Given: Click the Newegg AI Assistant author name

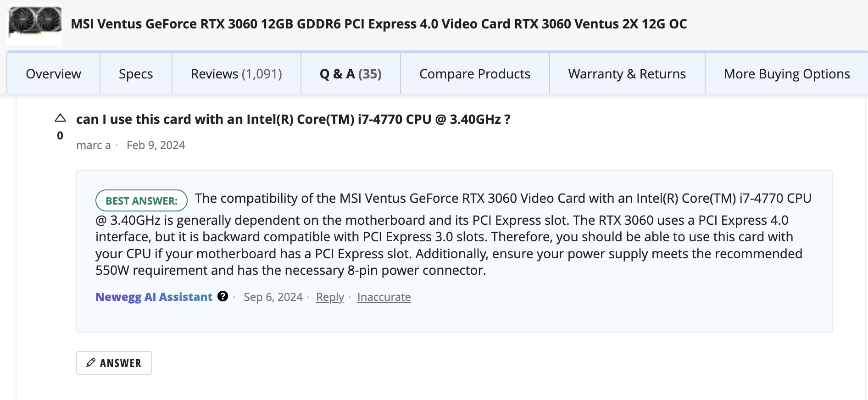Looking at the screenshot, I should tap(154, 297).
